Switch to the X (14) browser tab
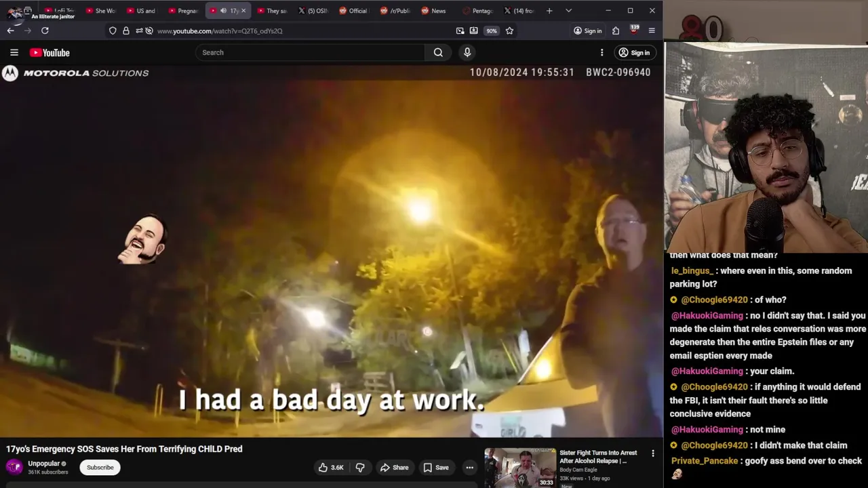Screen dimensions: 868x488 (519, 11)
